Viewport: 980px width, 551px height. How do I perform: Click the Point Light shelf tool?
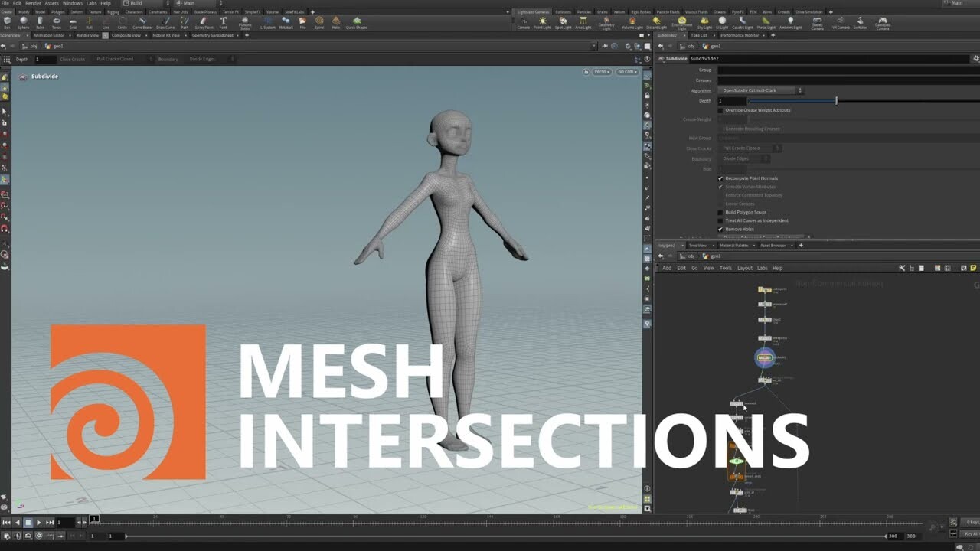[544, 21]
